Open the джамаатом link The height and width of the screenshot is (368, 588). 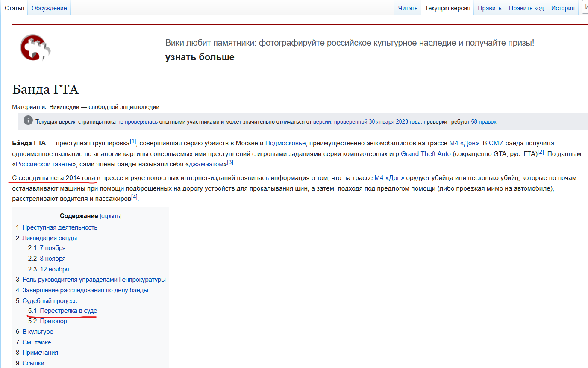[206, 164]
